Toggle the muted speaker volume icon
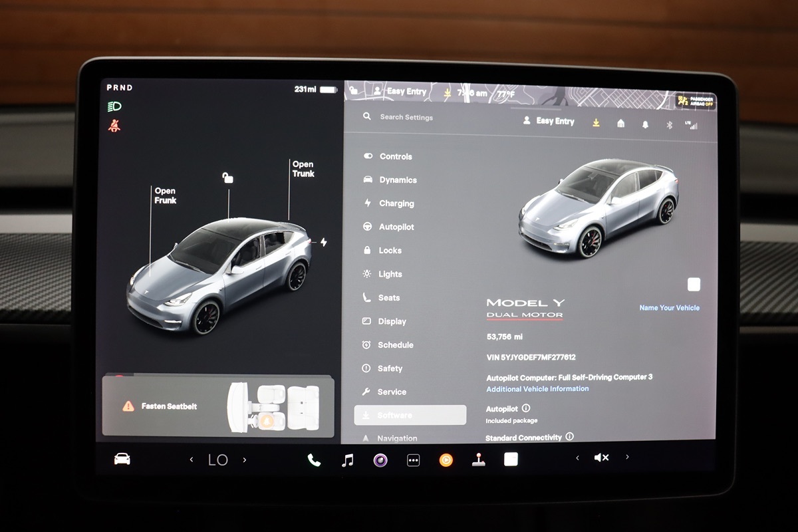 601,458
